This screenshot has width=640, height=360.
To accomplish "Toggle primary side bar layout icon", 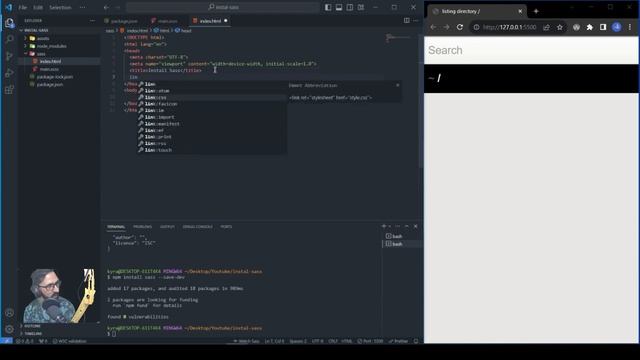I will (328, 7).
